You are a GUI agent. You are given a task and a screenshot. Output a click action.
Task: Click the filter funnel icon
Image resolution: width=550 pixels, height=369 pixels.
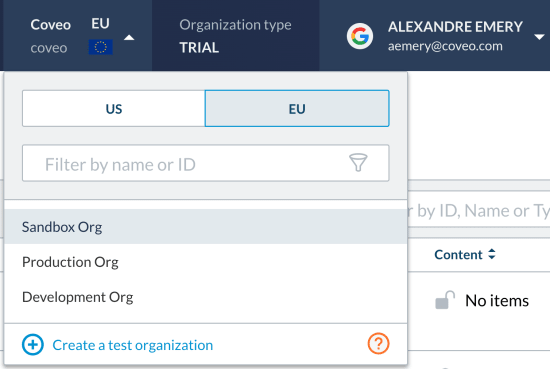tap(358, 163)
